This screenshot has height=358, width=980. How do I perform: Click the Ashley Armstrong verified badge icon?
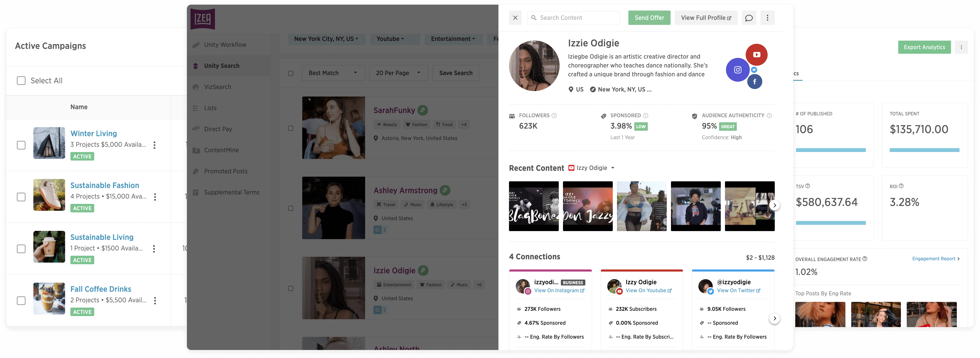445,190
